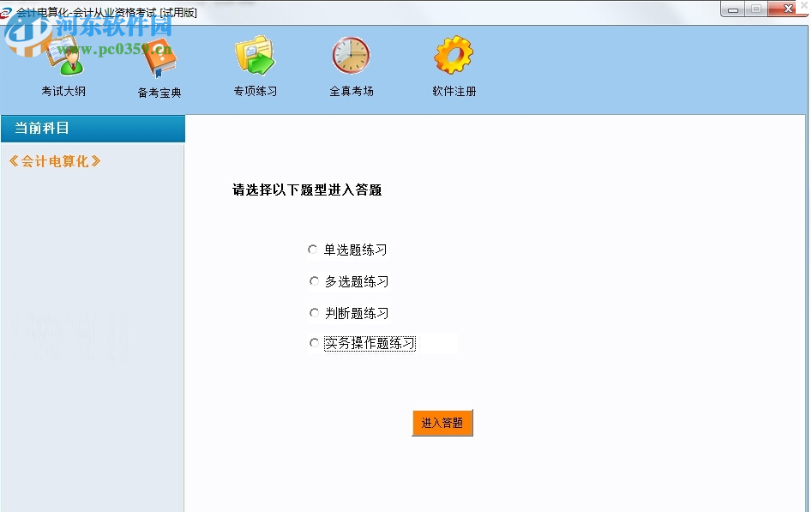Open the 专项练习 folder icon
This screenshot has height=512, width=812.
(255, 55)
